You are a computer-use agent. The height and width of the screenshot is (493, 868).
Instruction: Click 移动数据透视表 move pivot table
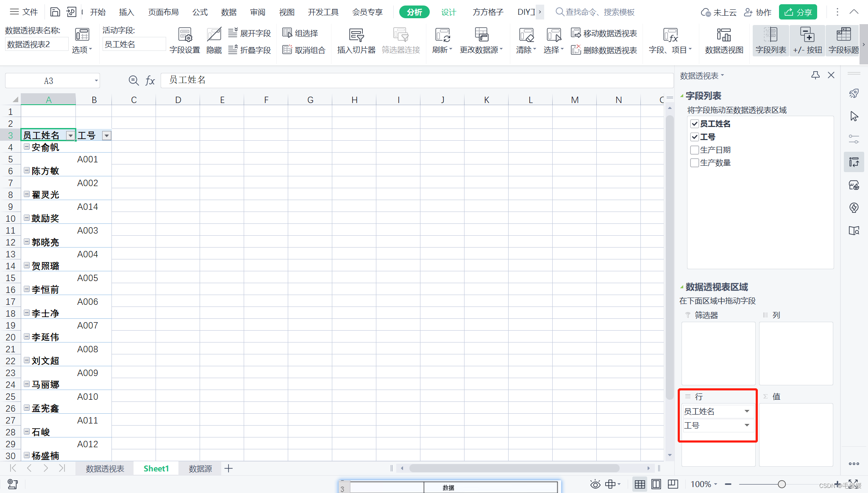(x=604, y=33)
